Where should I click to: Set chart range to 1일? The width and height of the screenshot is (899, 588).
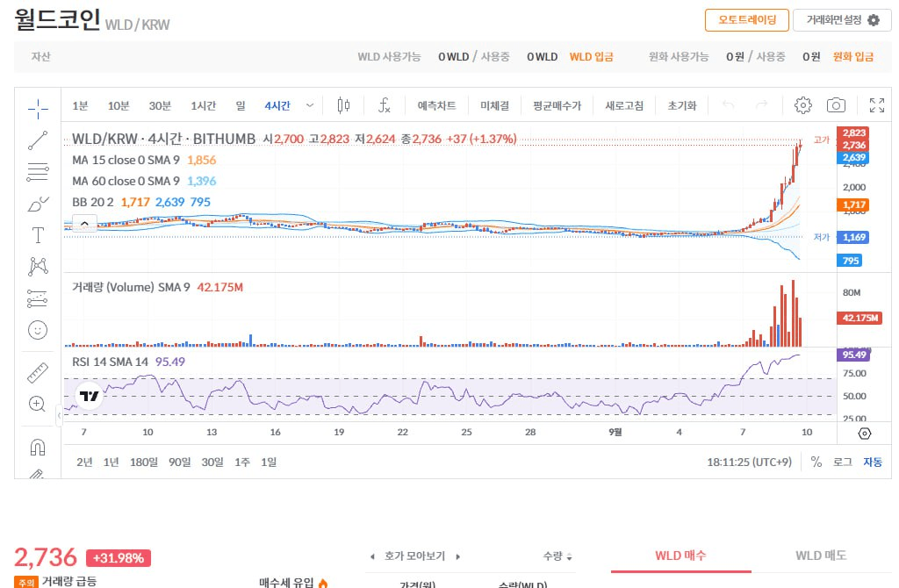point(269,462)
